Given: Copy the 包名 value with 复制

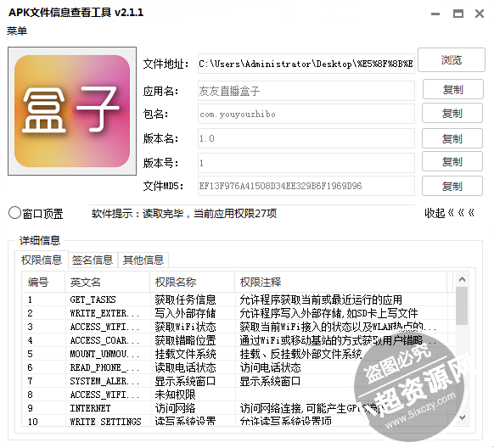Looking at the screenshot, I should coord(452,114).
